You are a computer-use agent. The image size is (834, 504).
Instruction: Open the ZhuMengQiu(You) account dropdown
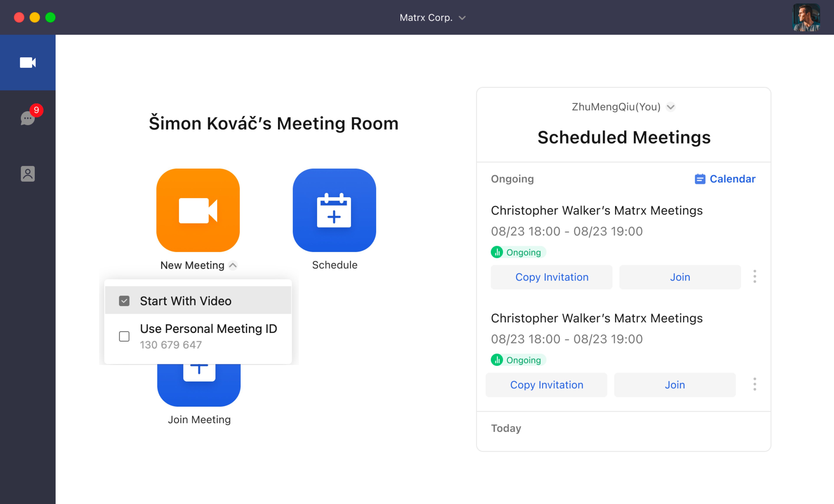pyautogui.click(x=670, y=107)
